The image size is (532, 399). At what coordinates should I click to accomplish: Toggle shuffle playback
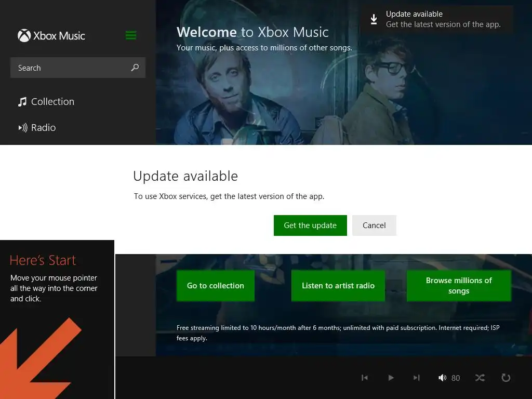click(480, 378)
